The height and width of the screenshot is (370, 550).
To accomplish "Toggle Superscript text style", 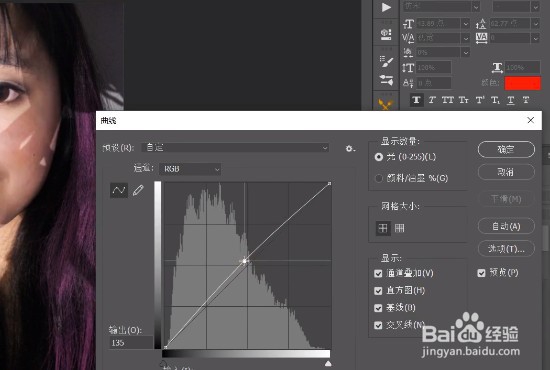I will coord(479,100).
